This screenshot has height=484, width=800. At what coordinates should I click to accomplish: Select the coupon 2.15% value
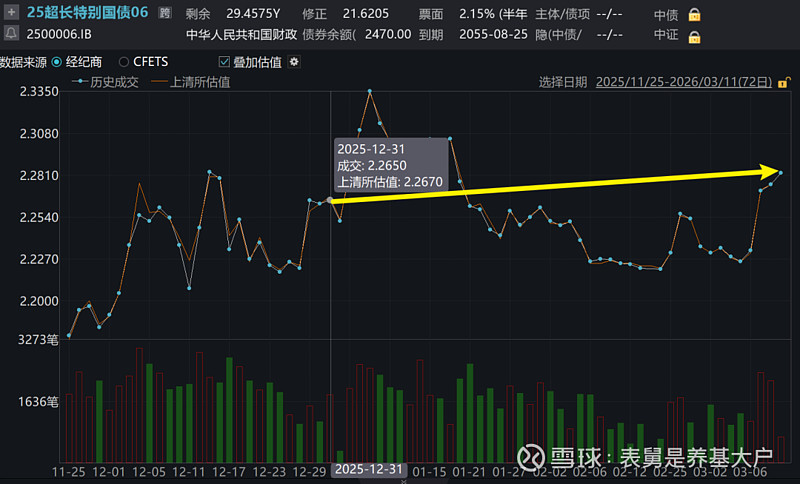478,13
